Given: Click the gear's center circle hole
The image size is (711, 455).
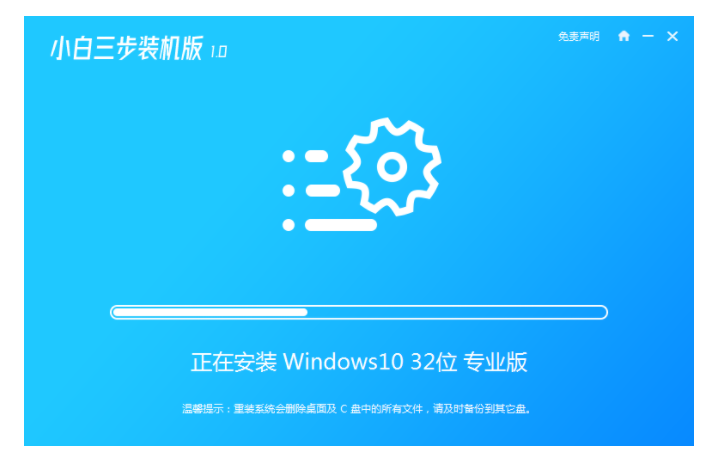Looking at the screenshot, I should pyautogui.click(x=392, y=167).
